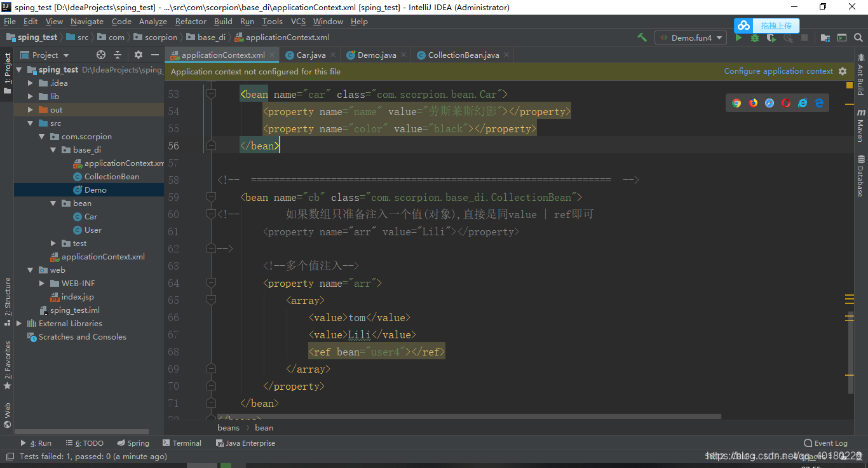Viewport: 868px width, 468px height.
Task: Run Demo.fun4 with the green play icon
Action: 738,38
